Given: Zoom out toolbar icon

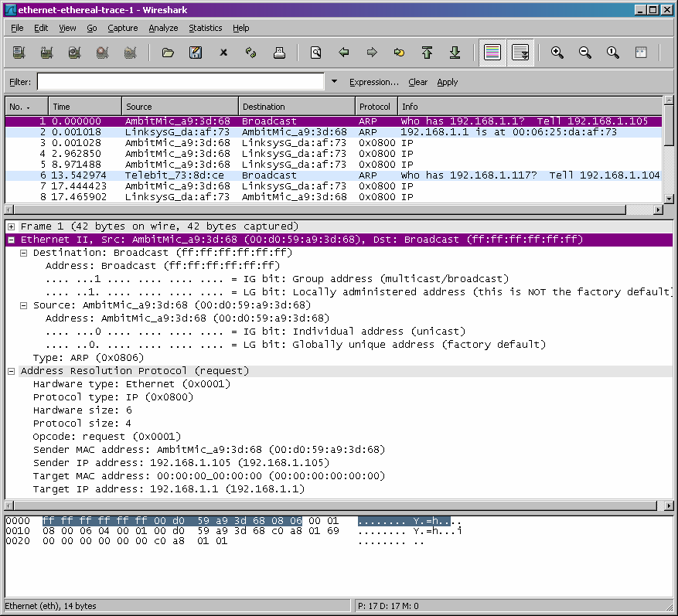Looking at the screenshot, I should (x=584, y=53).
